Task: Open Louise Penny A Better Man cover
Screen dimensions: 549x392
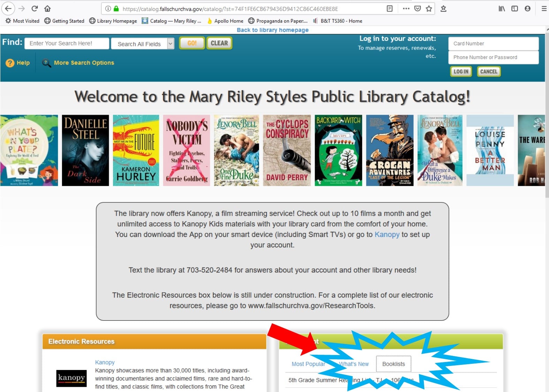Action: click(x=490, y=150)
